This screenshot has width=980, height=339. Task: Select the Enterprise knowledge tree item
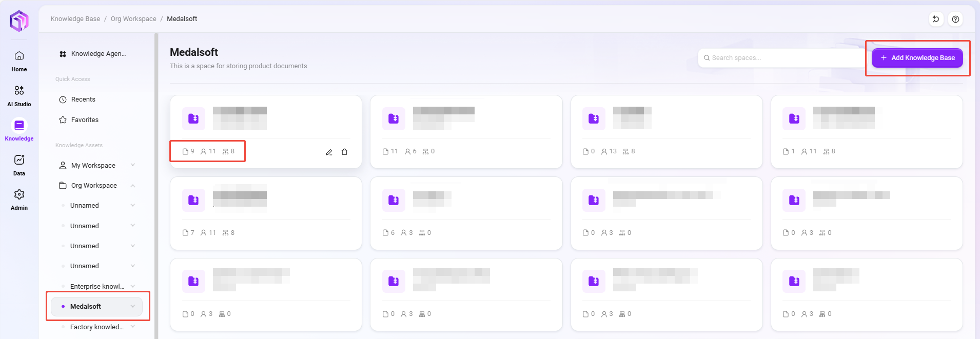pyautogui.click(x=97, y=286)
